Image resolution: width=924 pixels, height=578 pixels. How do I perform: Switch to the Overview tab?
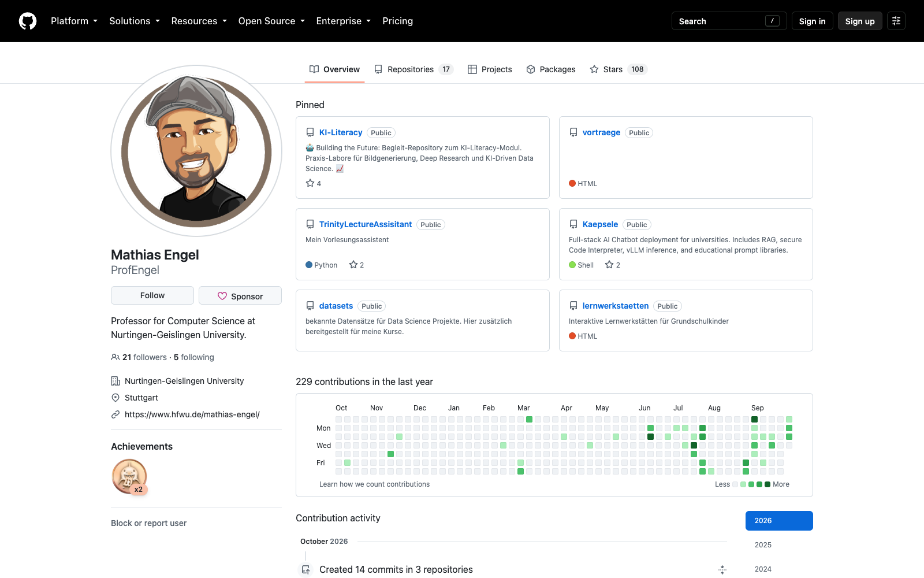[x=335, y=69]
